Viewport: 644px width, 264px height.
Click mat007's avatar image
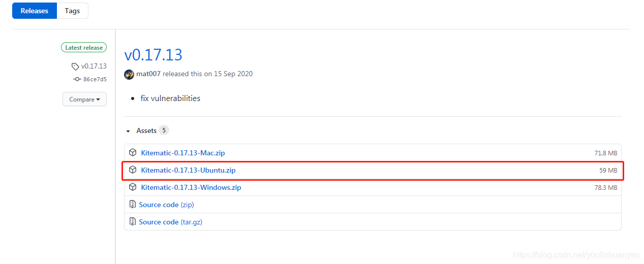129,74
